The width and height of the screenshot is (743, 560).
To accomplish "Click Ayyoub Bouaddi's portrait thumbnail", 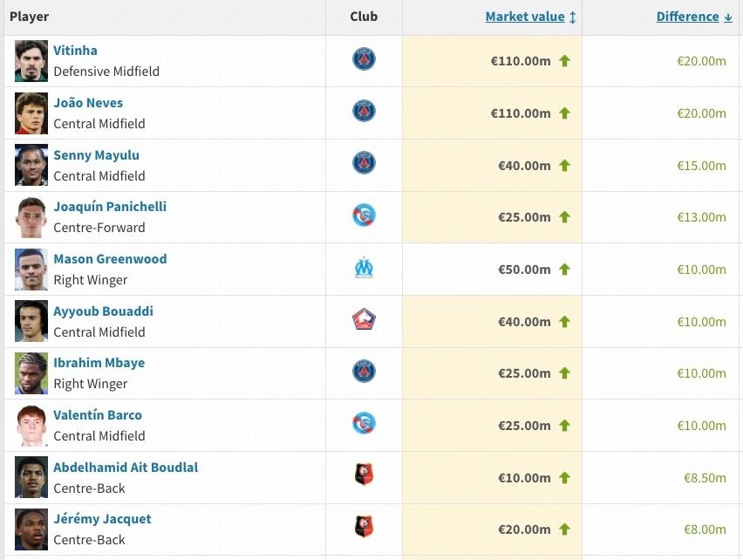I will pos(31,321).
